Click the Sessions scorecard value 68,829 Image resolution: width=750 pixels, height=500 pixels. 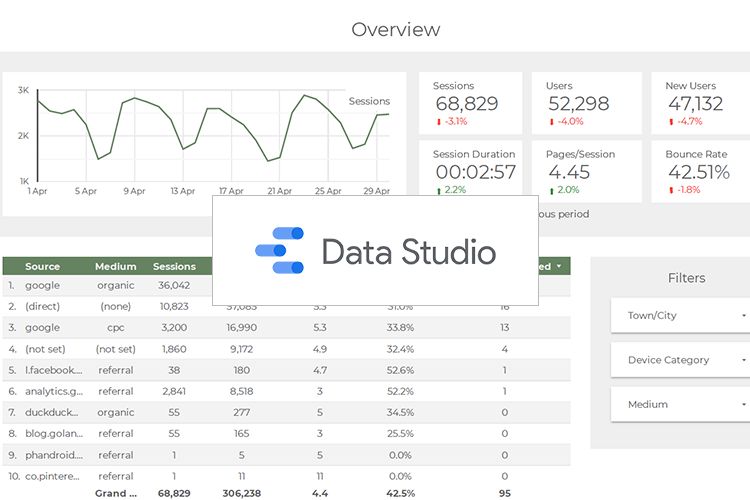[467, 104]
